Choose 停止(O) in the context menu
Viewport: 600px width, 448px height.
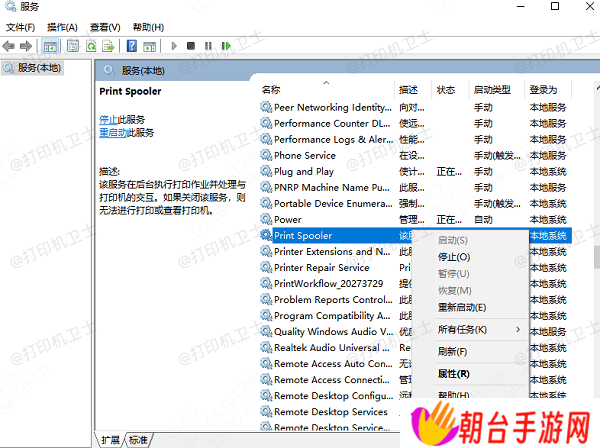click(x=454, y=257)
